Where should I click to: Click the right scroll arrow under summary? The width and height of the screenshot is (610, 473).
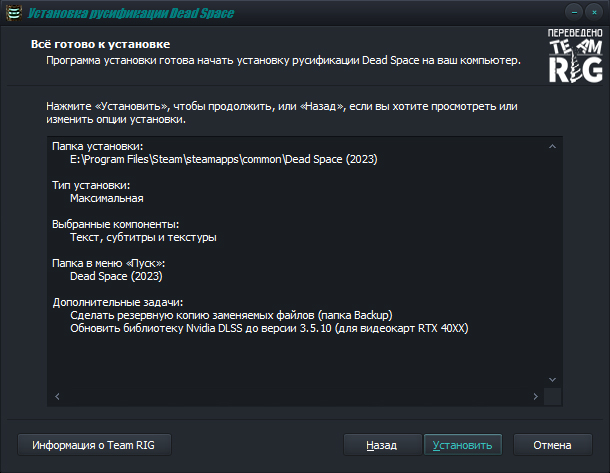pos(535,397)
